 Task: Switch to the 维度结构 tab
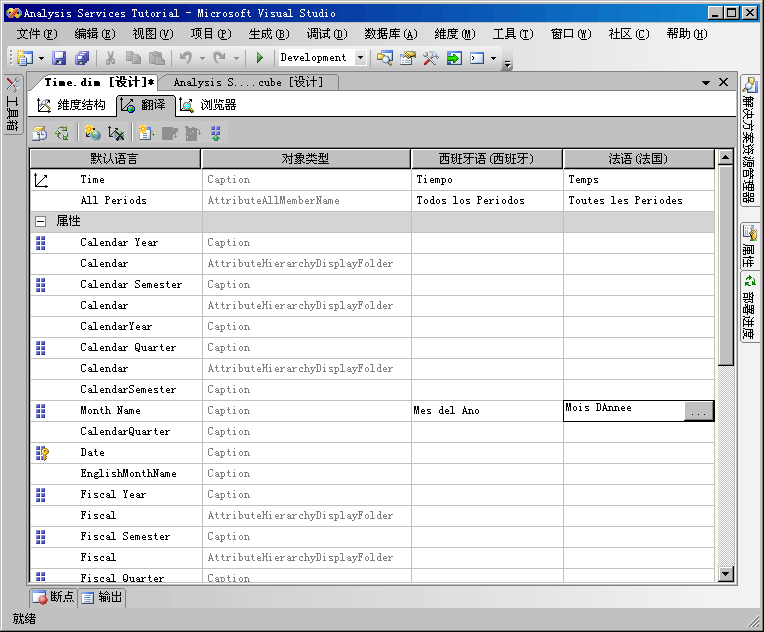[72, 105]
